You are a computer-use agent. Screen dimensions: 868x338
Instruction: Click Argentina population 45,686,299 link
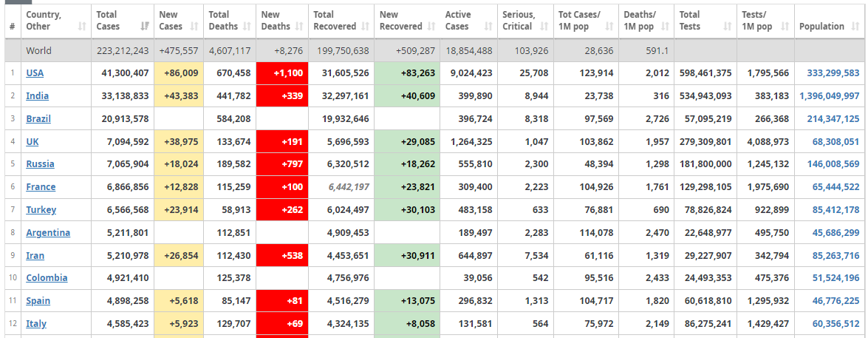pyautogui.click(x=835, y=232)
